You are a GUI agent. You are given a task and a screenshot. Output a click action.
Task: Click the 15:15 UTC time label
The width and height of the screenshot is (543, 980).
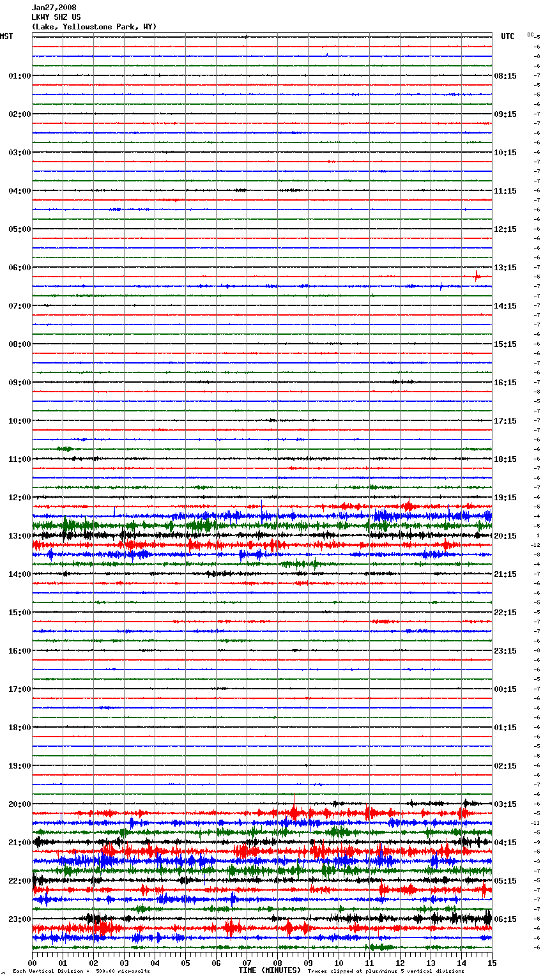pyautogui.click(x=505, y=344)
